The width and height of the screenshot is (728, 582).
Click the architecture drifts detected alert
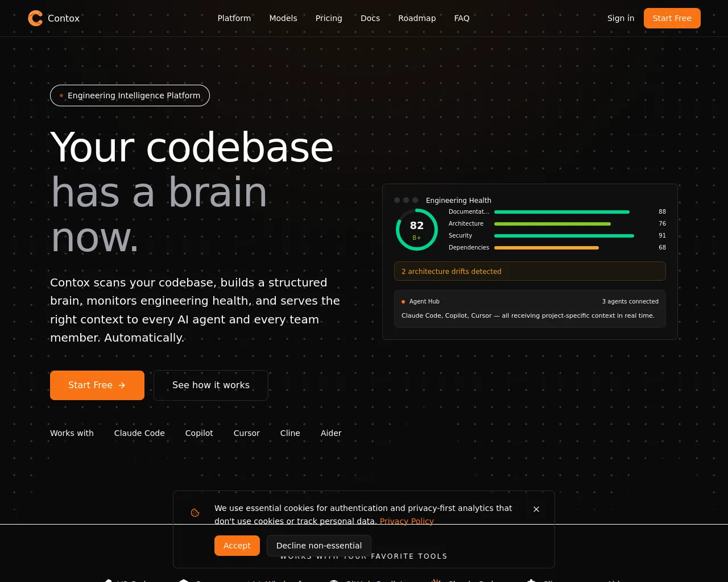pos(530,272)
